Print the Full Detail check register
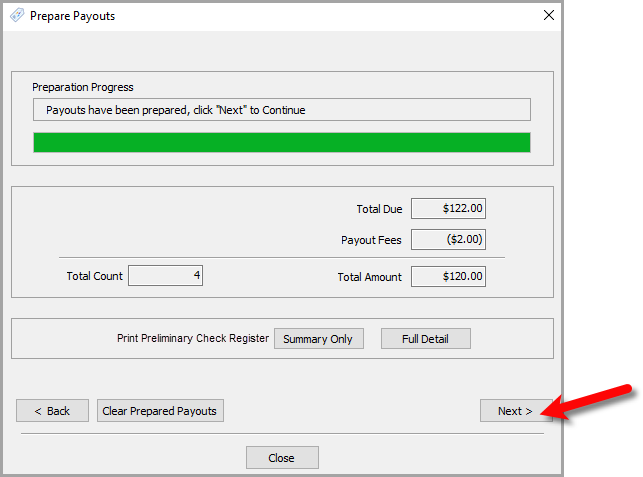This screenshot has height=477, width=643. click(x=426, y=338)
